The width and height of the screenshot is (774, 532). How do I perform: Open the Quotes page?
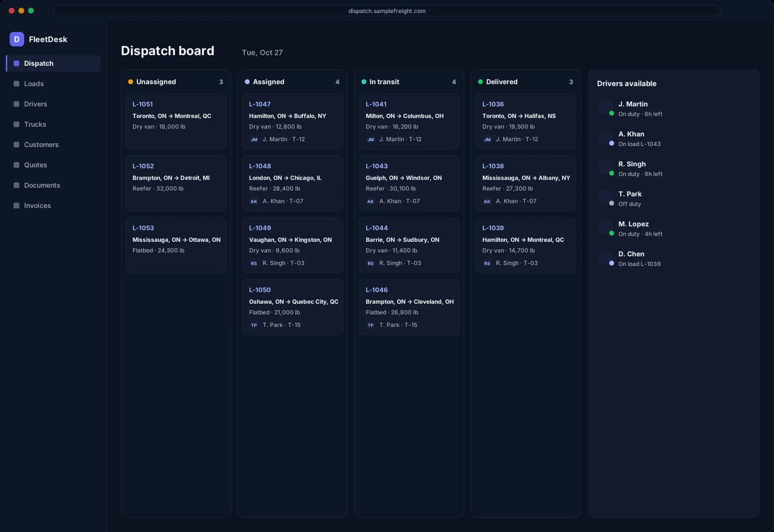pyautogui.click(x=53, y=165)
